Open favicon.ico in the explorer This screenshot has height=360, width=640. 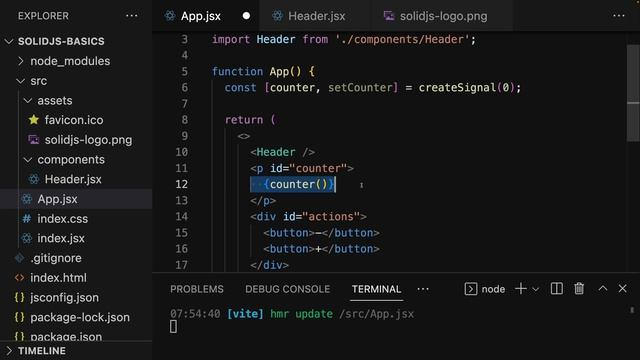pyautogui.click(x=74, y=120)
